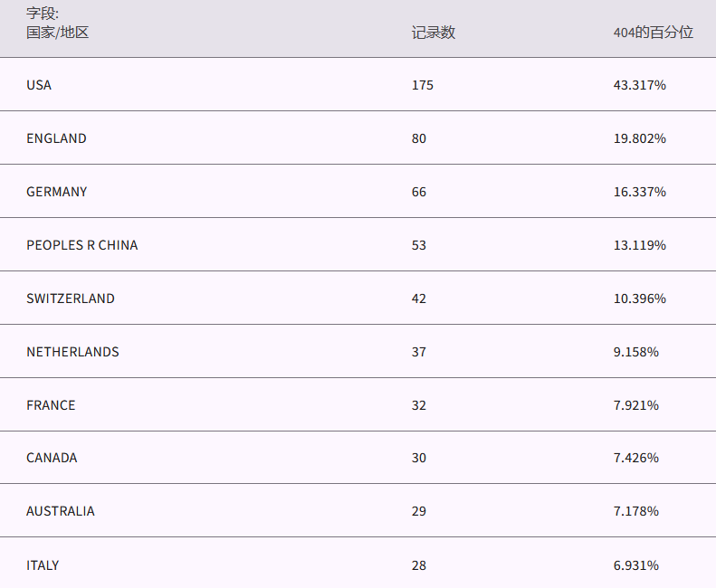Select the 43.317% percentage value

(x=640, y=85)
